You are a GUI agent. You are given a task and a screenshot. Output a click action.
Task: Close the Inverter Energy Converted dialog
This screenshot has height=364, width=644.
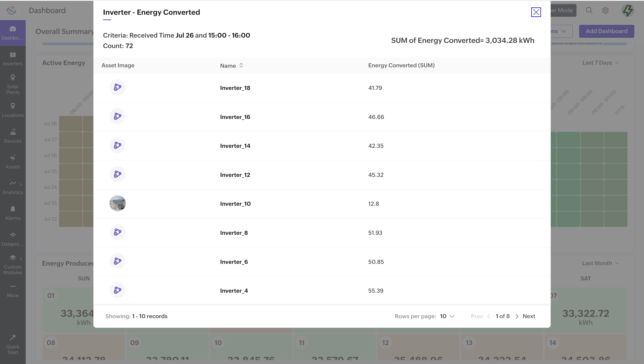(x=536, y=12)
